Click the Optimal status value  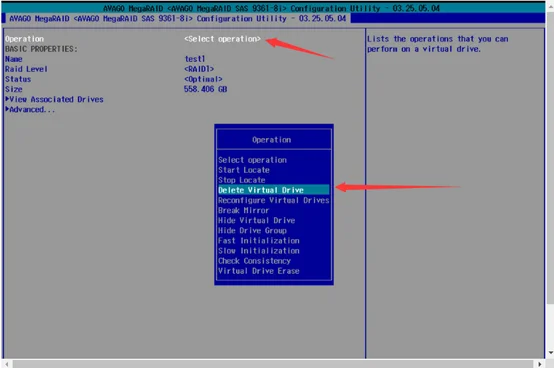[203, 79]
